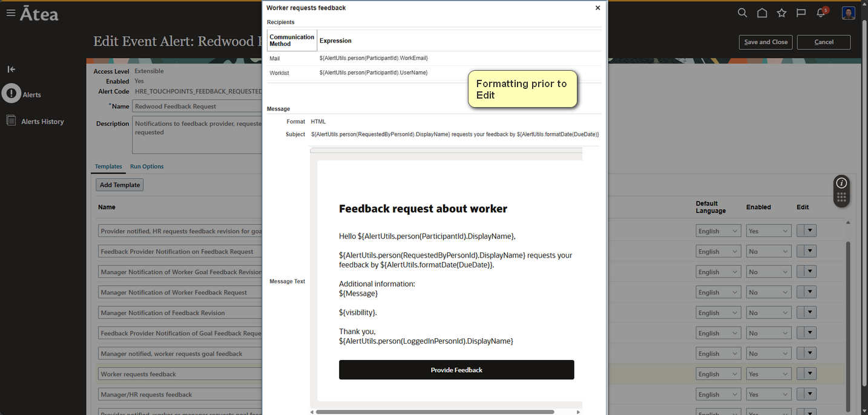Screen dimensions: 868x415
Task: Open language dropdown for Feedback Provider Notification on Feedback Request
Action: coord(718,252)
